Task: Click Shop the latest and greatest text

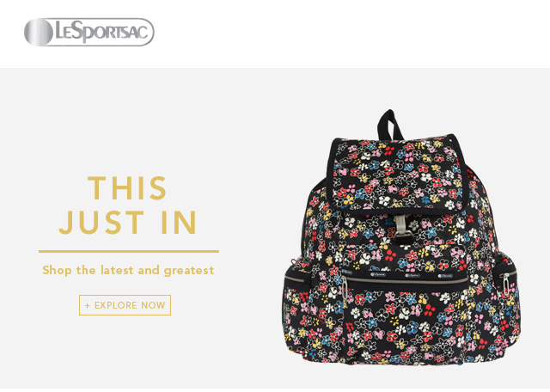Action: pos(128,270)
